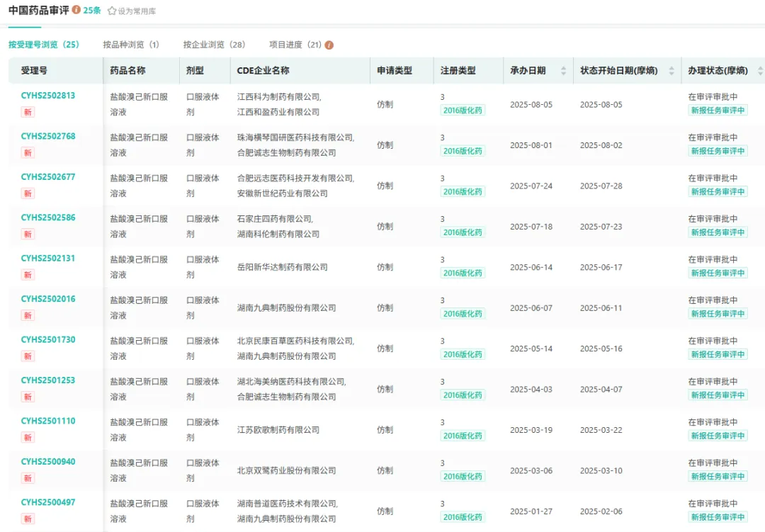The width and height of the screenshot is (765, 532).
Task: Switch to 按品种浏览 tab
Action: tap(131, 45)
